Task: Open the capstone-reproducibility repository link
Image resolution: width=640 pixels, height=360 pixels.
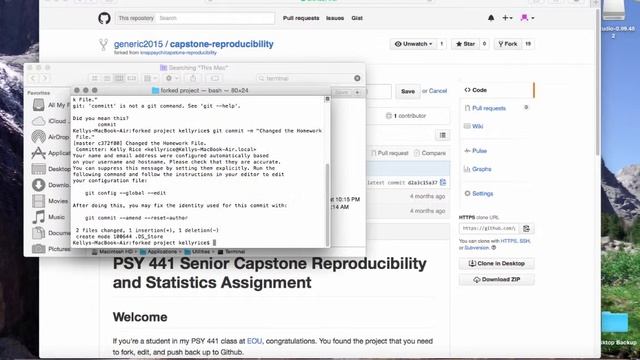Action: tap(222, 44)
